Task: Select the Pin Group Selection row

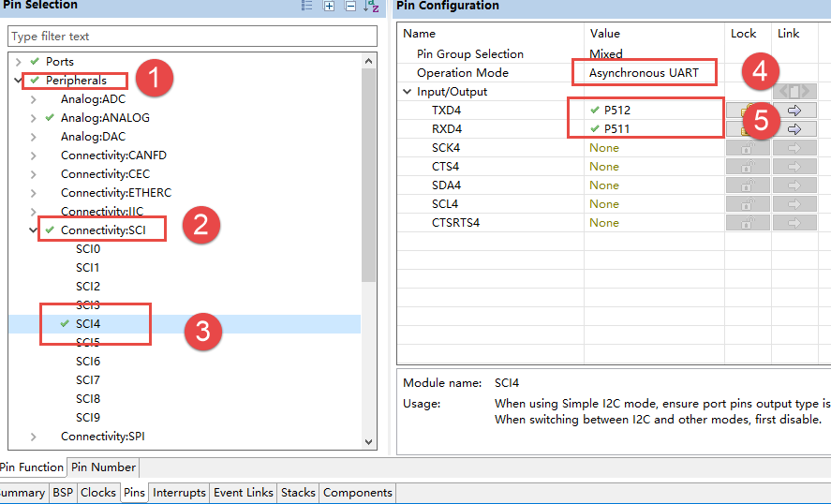Action: coord(470,54)
